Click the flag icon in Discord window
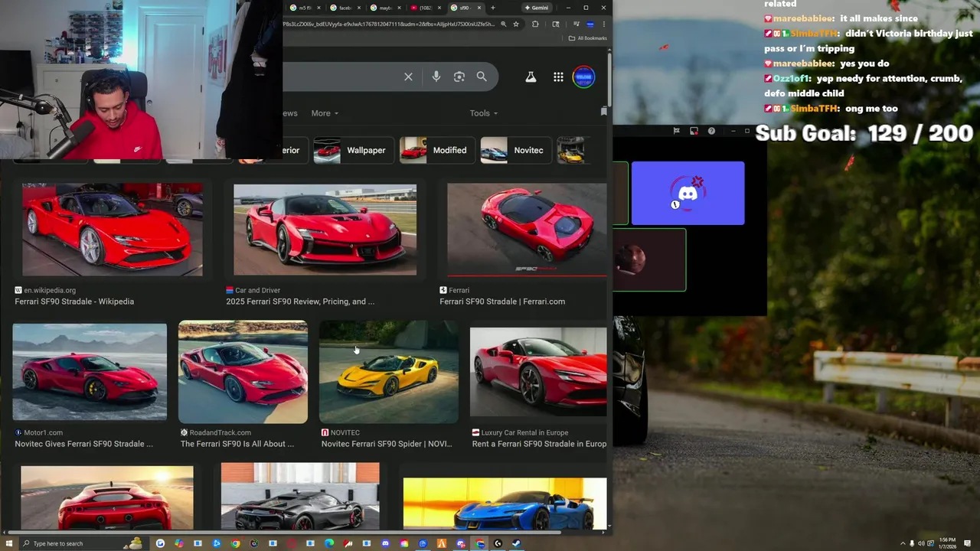The height and width of the screenshot is (551, 980). tap(676, 131)
